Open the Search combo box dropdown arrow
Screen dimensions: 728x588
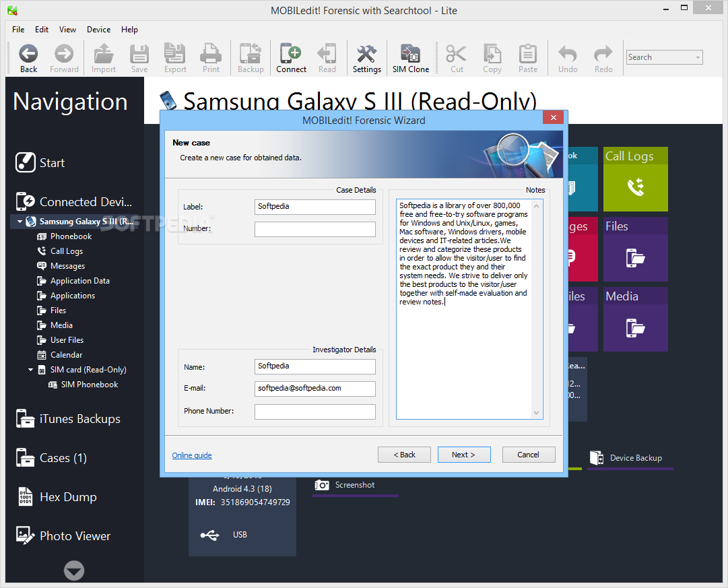[x=698, y=57]
